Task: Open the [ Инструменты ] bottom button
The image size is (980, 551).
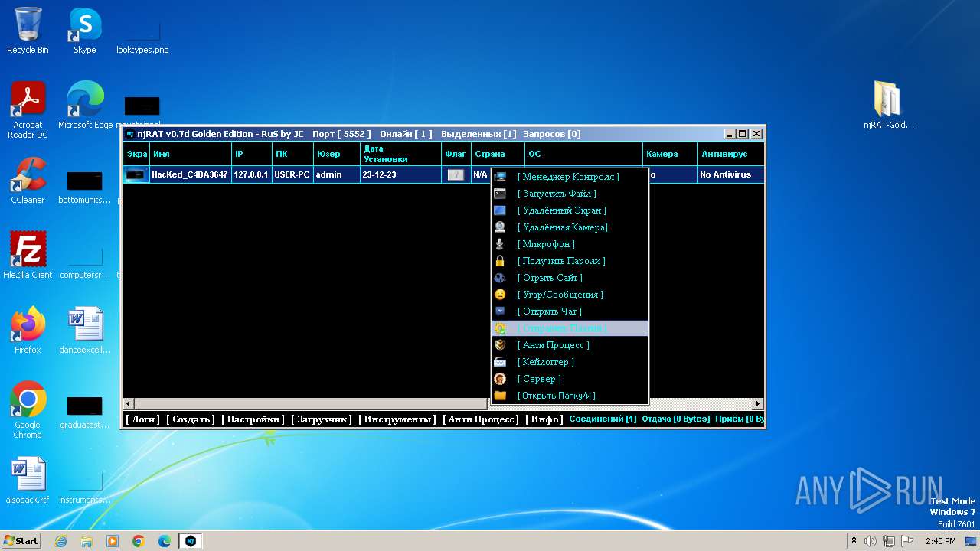Action: point(397,419)
